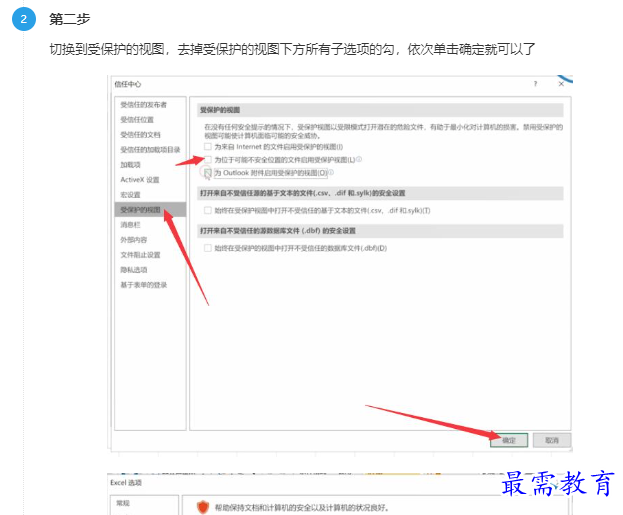623x515 pixels.
Task: Open 受信任位置 category
Action: pos(137,120)
